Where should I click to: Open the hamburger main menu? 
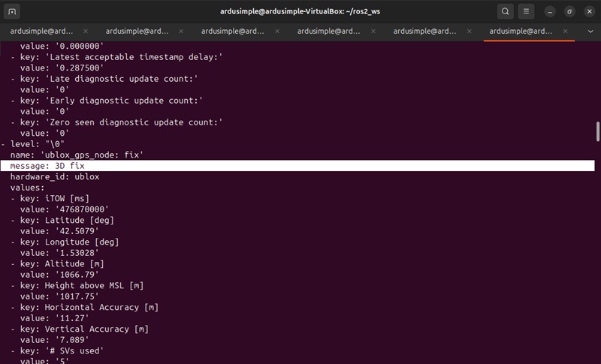point(527,11)
